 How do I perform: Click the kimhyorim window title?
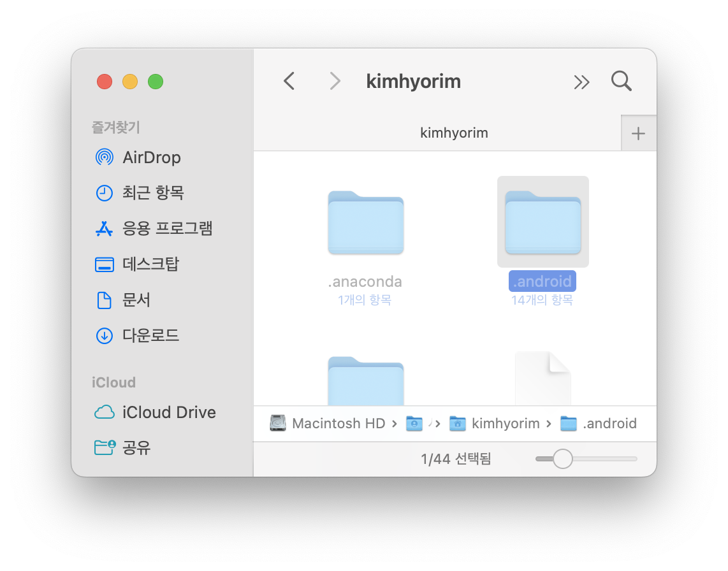[413, 81]
